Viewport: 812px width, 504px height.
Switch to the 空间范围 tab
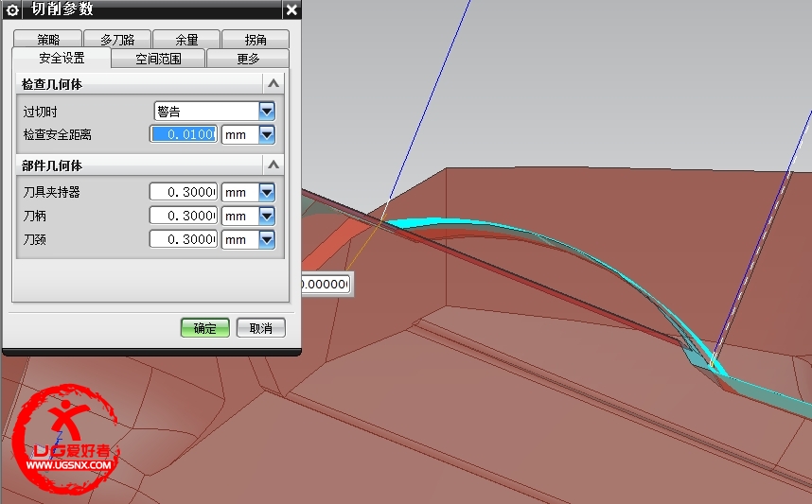coord(158,59)
